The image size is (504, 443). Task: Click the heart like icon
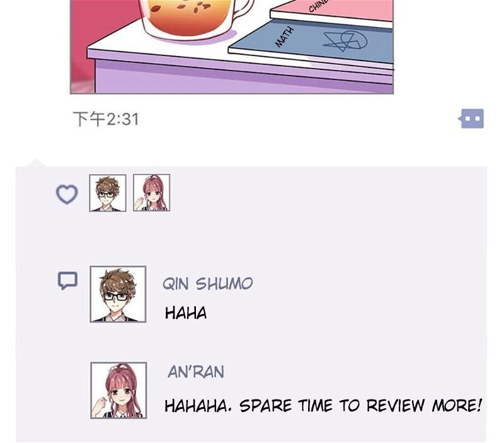(67, 194)
